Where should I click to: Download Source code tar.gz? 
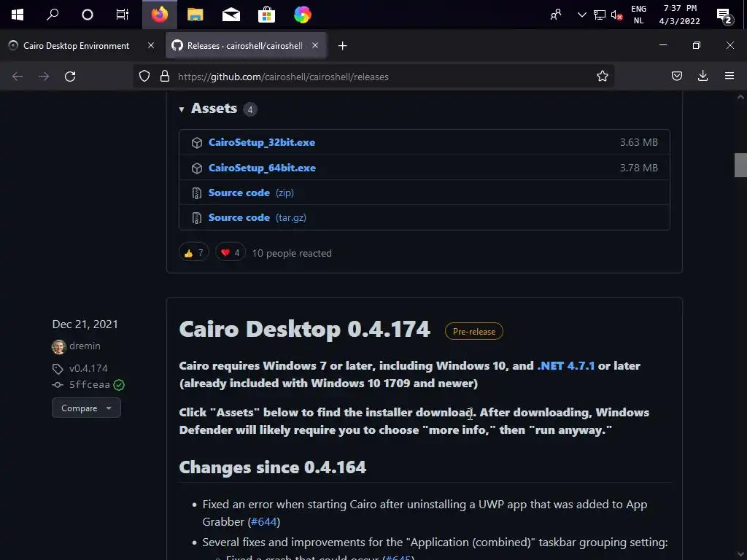coord(258,217)
